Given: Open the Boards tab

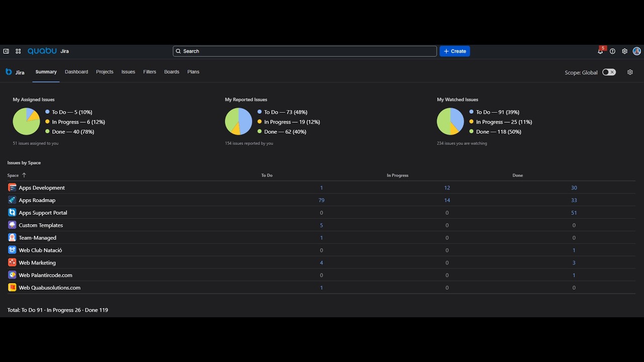Looking at the screenshot, I should tap(172, 72).
